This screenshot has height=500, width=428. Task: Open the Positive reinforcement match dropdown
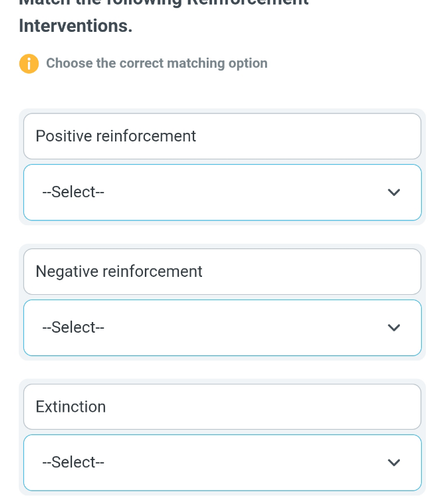click(x=222, y=192)
